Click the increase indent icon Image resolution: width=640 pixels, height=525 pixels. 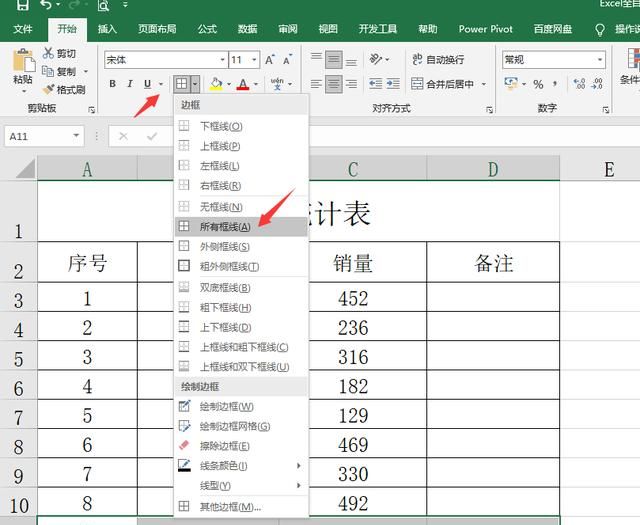tap(393, 84)
